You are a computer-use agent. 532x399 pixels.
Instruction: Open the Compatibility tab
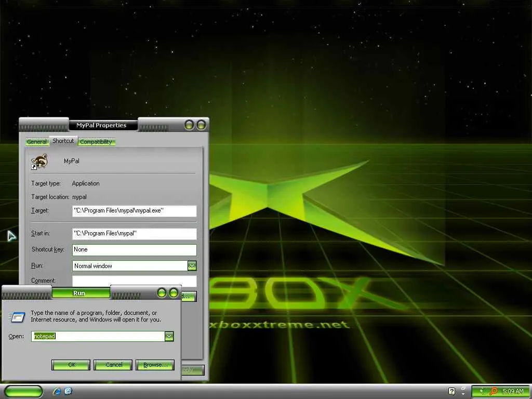(x=96, y=142)
